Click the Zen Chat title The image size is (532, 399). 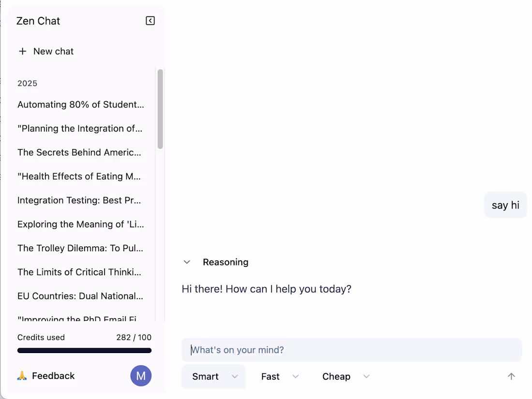(38, 21)
